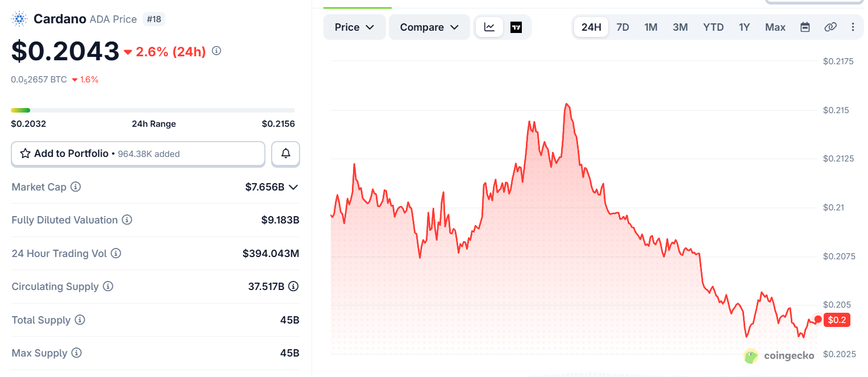Select the Max time range tab
Viewport: 868px width, 377px height.
coord(775,27)
